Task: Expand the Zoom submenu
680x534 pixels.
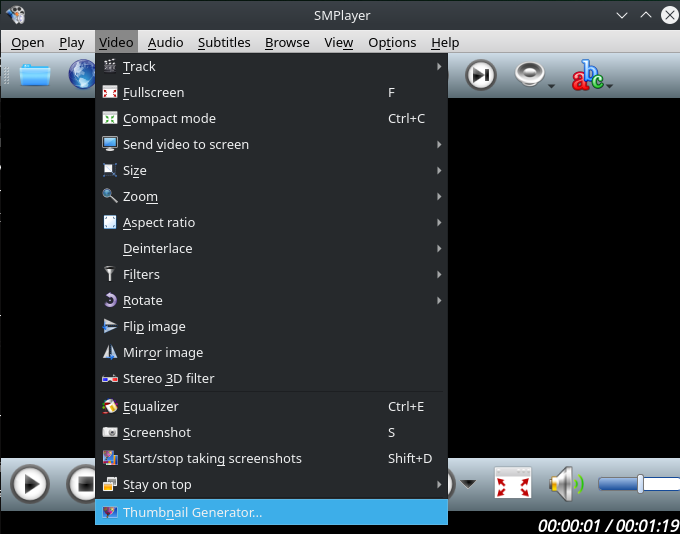Action: click(x=271, y=197)
